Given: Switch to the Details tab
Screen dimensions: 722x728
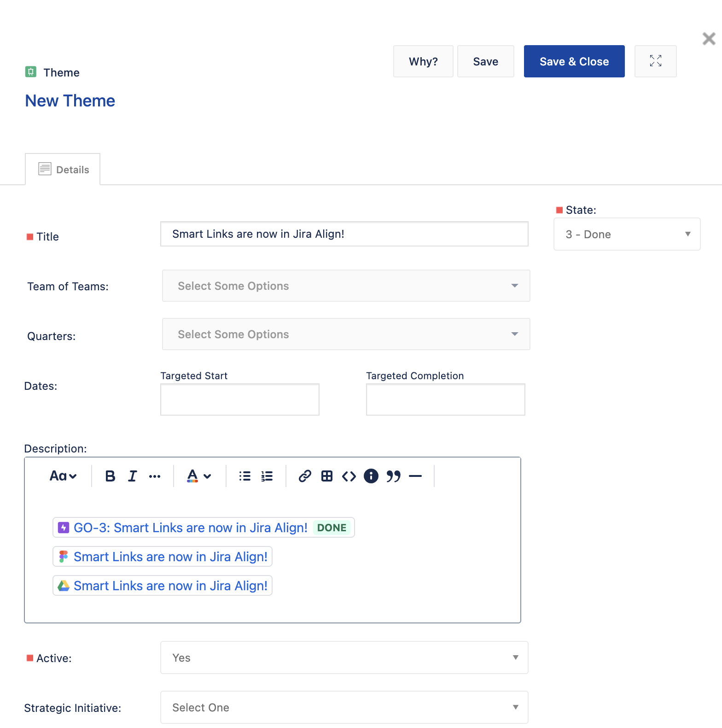Looking at the screenshot, I should click(x=63, y=169).
